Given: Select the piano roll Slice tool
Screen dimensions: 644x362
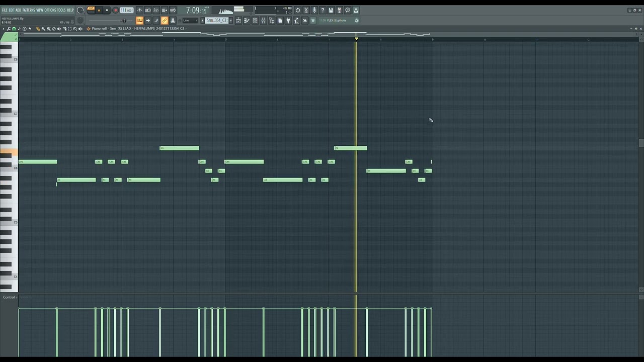Looking at the screenshot, I should point(64,29).
